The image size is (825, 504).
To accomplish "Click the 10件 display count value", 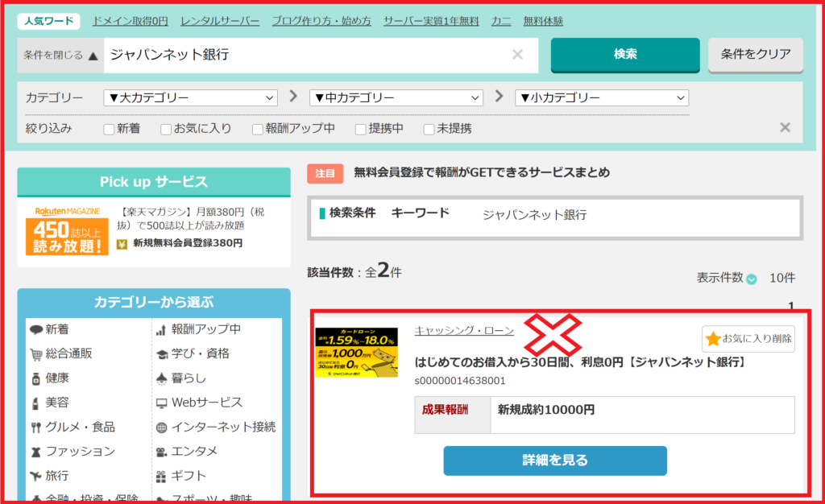I will (782, 278).
